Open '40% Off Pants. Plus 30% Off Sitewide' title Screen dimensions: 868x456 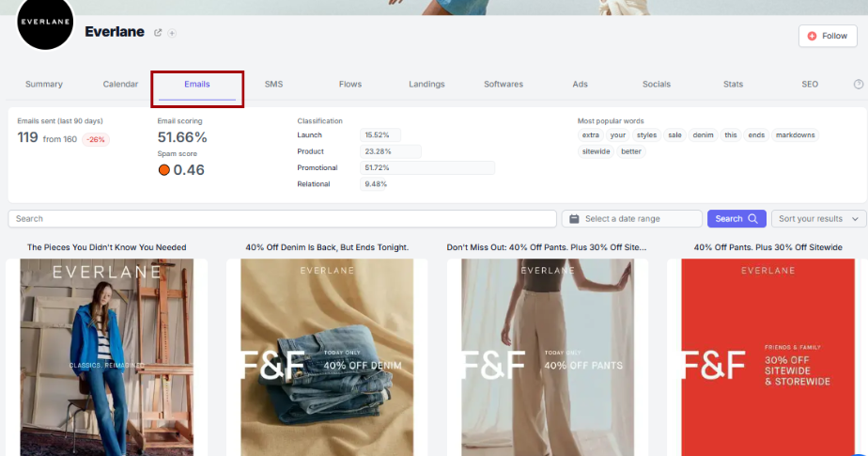click(767, 247)
